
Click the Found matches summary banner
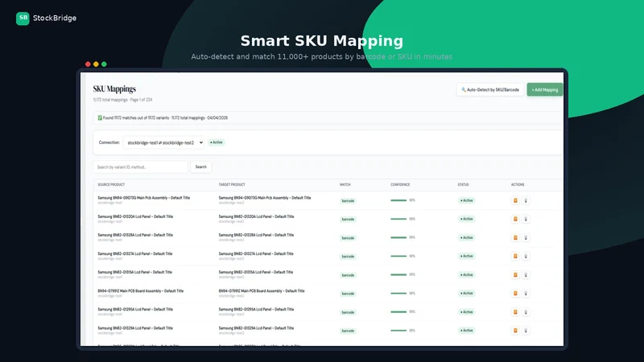[x=328, y=117]
